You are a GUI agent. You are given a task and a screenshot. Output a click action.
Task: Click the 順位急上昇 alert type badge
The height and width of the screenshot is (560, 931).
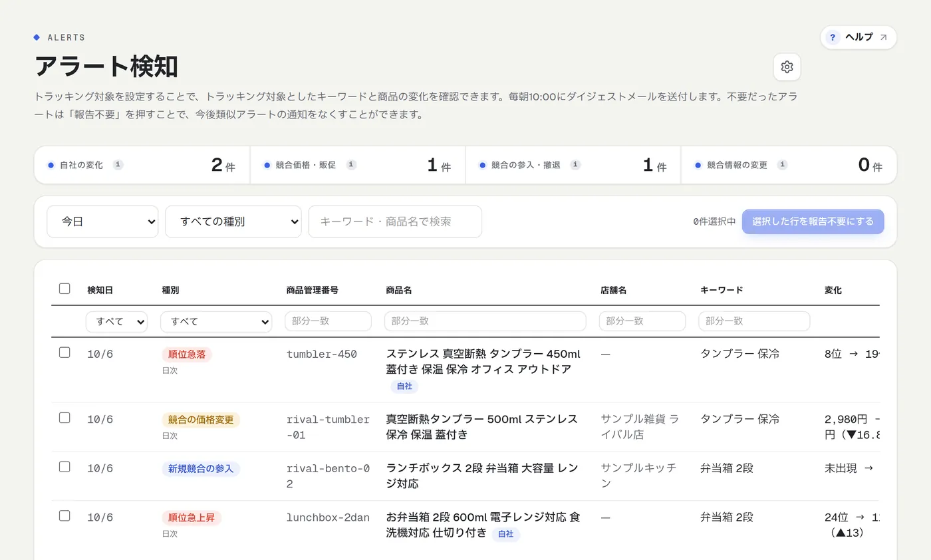tap(192, 518)
